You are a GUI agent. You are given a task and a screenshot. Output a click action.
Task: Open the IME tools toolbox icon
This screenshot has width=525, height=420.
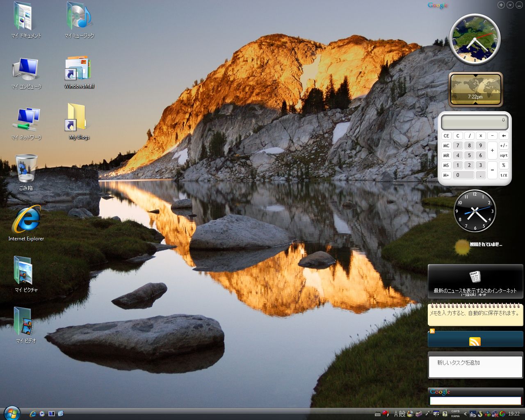click(418, 414)
